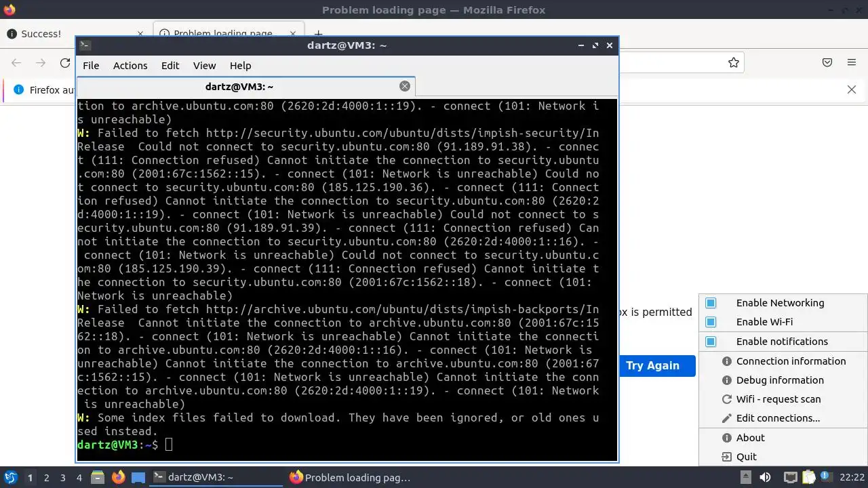Image resolution: width=868 pixels, height=488 pixels.
Task: Open Firefox hamburger application menu
Action: pos(852,62)
